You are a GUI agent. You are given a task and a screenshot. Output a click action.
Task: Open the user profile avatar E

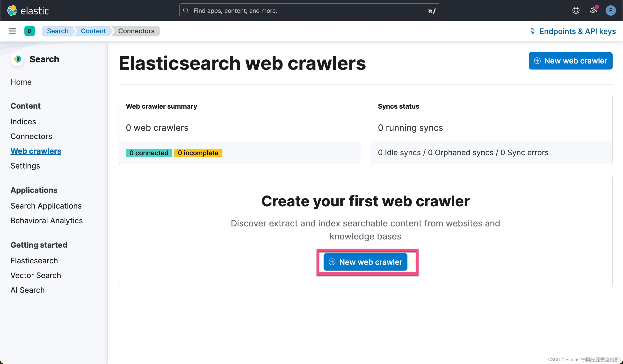(610, 11)
